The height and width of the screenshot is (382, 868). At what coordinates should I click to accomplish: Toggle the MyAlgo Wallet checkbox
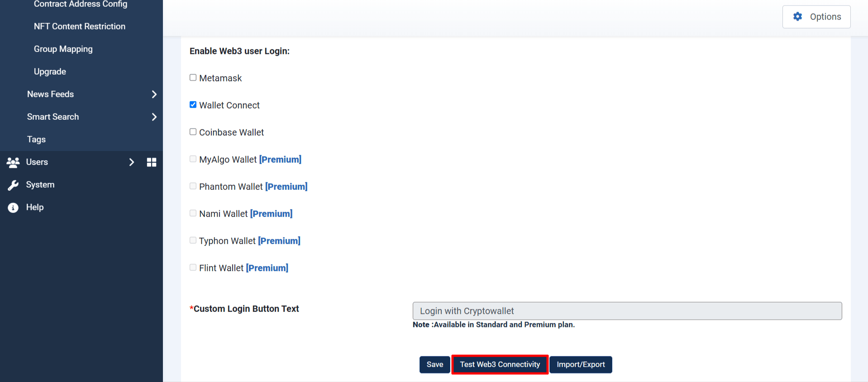point(193,159)
